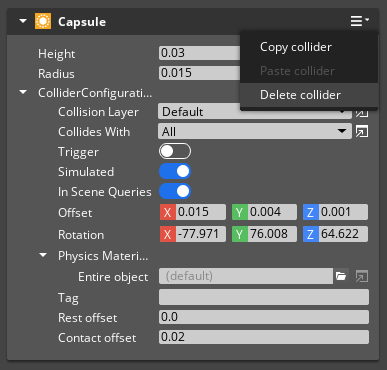387x370 pixels.
Task: Click the Physics Materi... group label
Action: pos(103,256)
